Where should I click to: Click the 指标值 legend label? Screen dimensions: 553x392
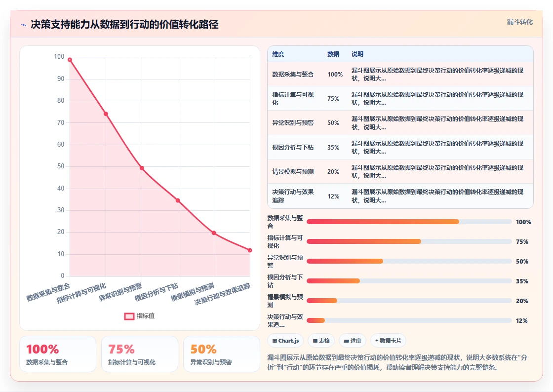[146, 316]
